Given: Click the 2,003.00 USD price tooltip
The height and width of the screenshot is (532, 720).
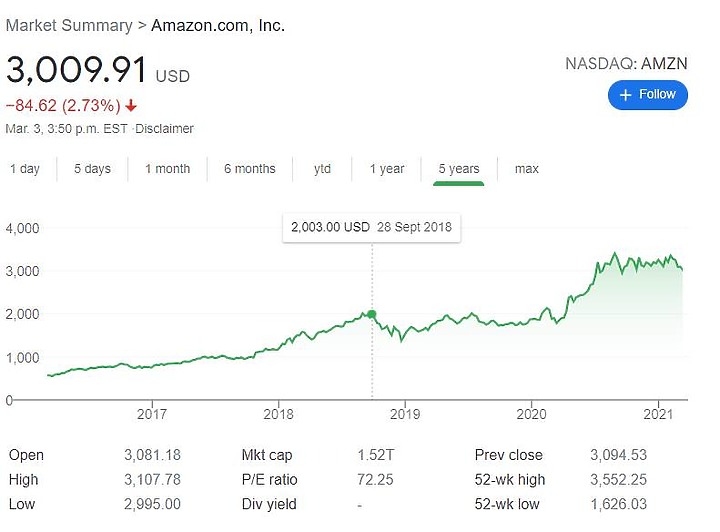Looking at the screenshot, I should (x=371, y=227).
